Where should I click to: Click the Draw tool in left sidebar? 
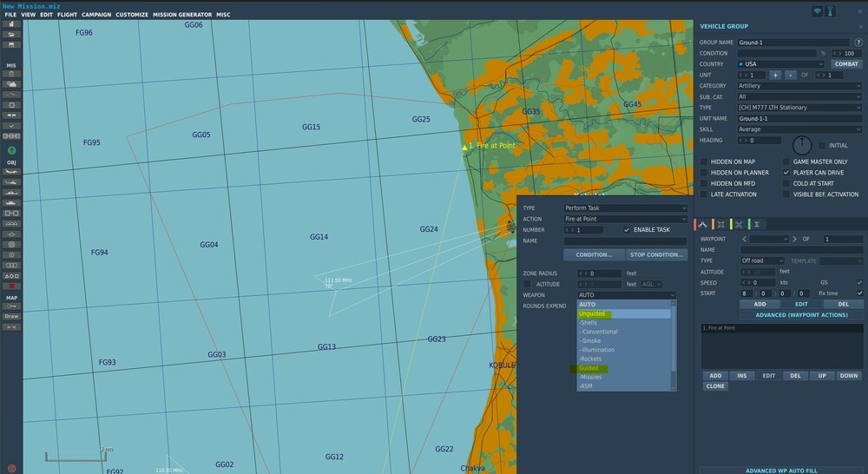pos(12,316)
